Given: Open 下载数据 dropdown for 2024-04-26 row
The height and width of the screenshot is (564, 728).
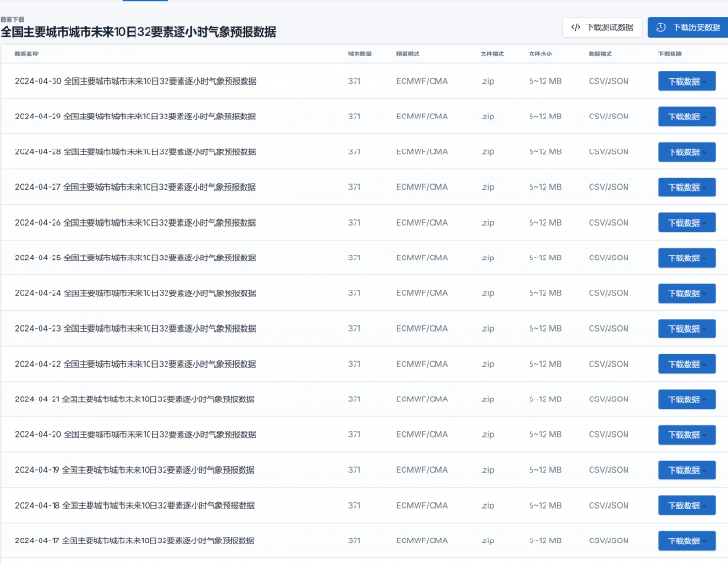Looking at the screenshot, I should (687, 223).
